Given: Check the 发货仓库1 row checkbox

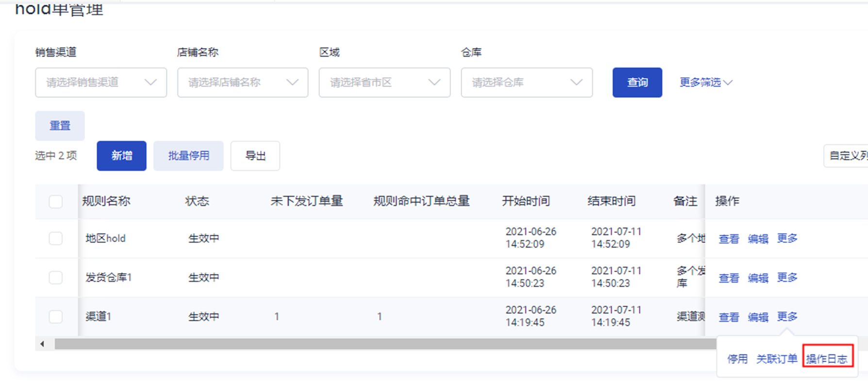Looking at the screenshot, I should coord(56,277).
